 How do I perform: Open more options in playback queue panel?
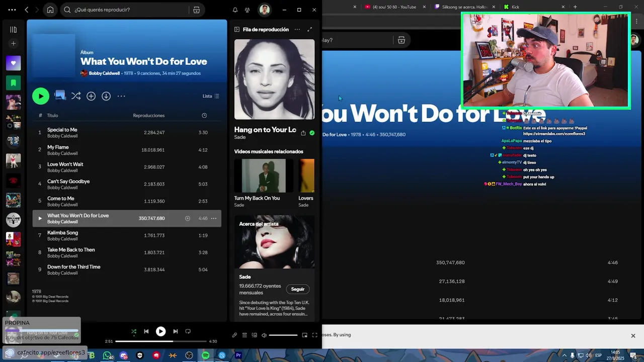(297, 30)
